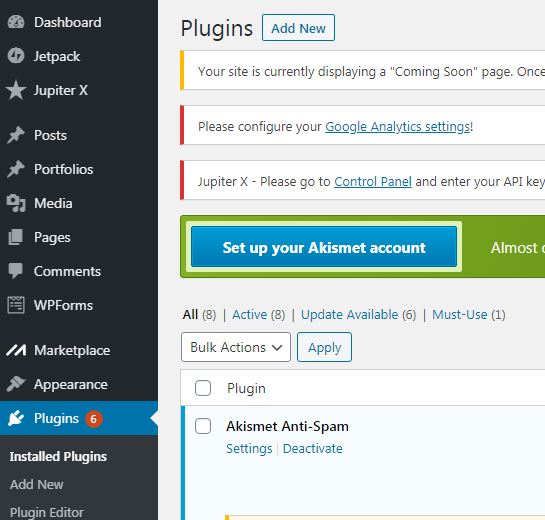Click the Jupiter X star icon
The height and width of the screenshot is (520, 545).
coord(16,90)
